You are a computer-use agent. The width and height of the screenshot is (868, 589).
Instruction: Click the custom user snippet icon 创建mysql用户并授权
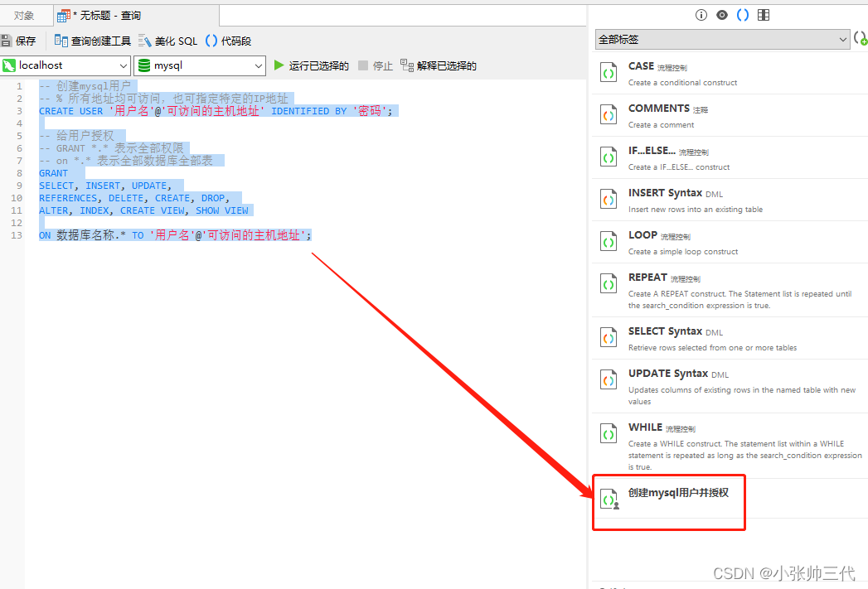point(609,499)
